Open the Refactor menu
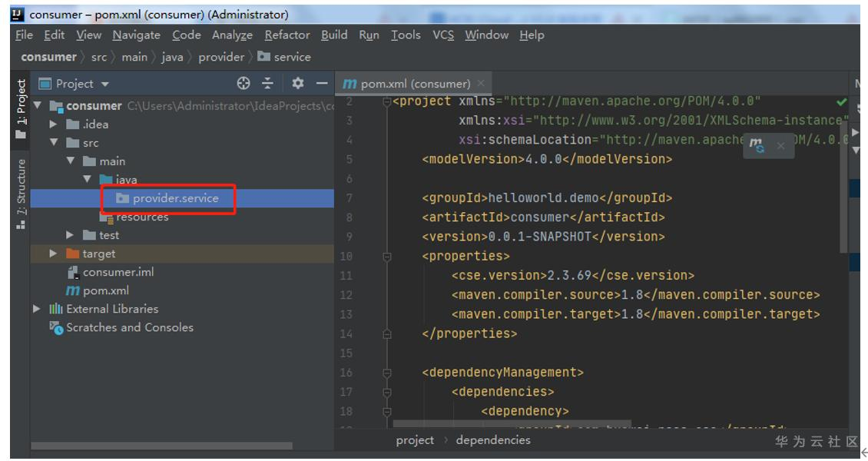Screen dimensions: 868x461 coord(287,35)
